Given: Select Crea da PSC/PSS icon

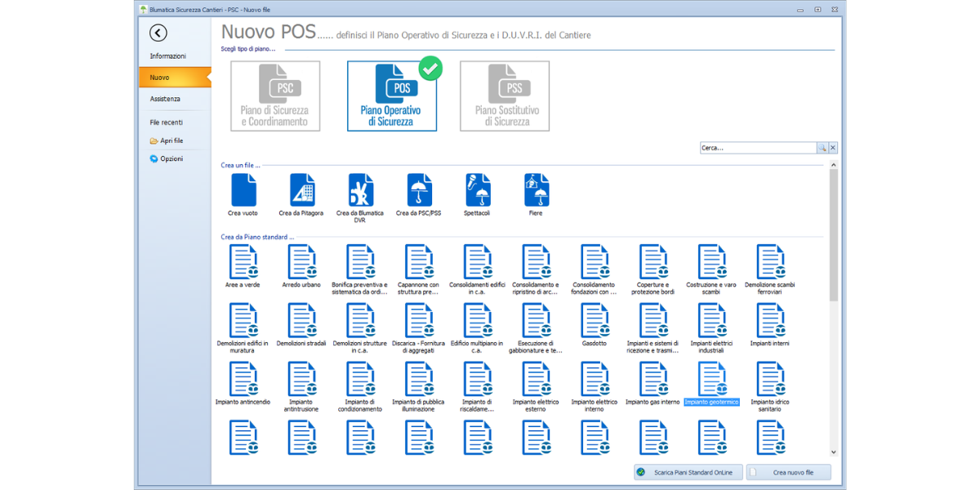Looking at the screenshot, I should click(419, 190).
